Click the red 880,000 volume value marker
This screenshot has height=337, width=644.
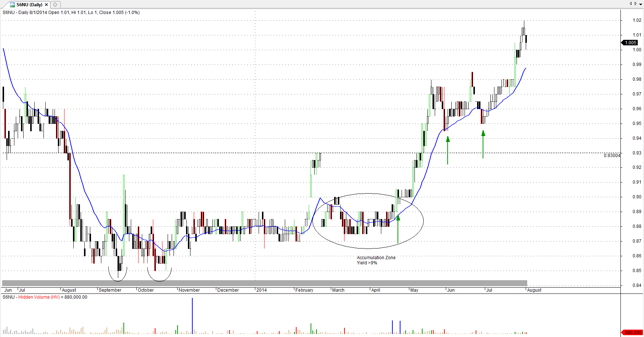[x=633, y=333]
